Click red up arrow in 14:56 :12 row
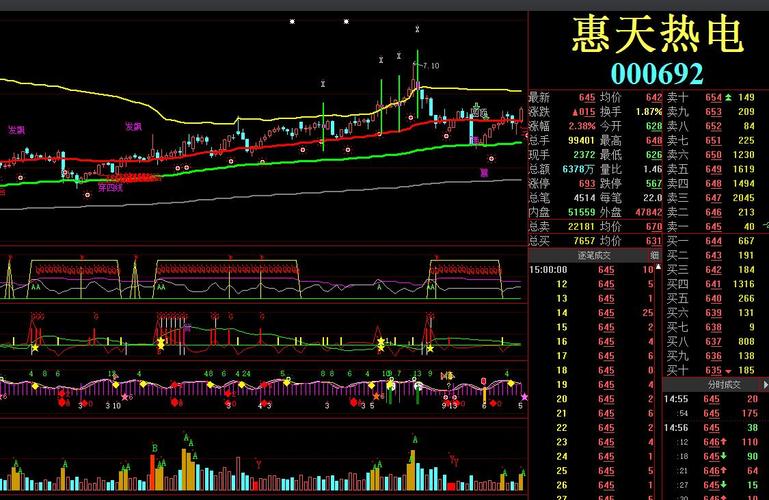This screenshot has height=500, width=769. (x=723, y=442)
